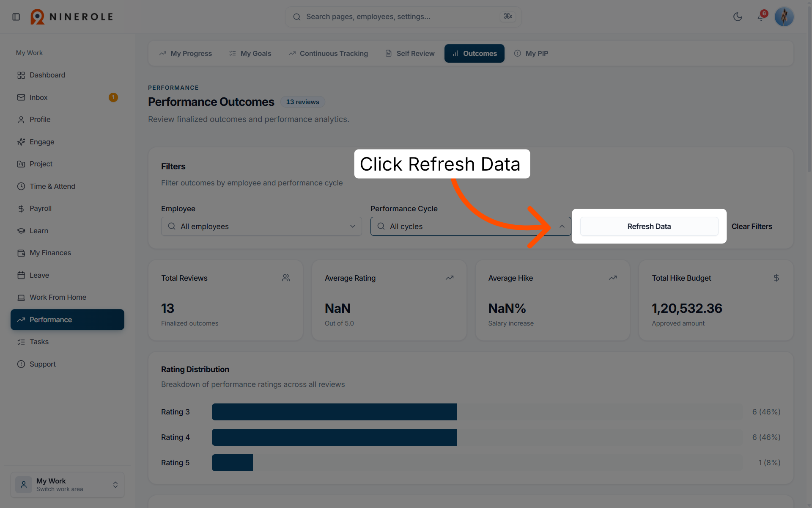Click the Rating 3 distribution bar
This screenshot has width=812, height=508.
coord(334,412)
